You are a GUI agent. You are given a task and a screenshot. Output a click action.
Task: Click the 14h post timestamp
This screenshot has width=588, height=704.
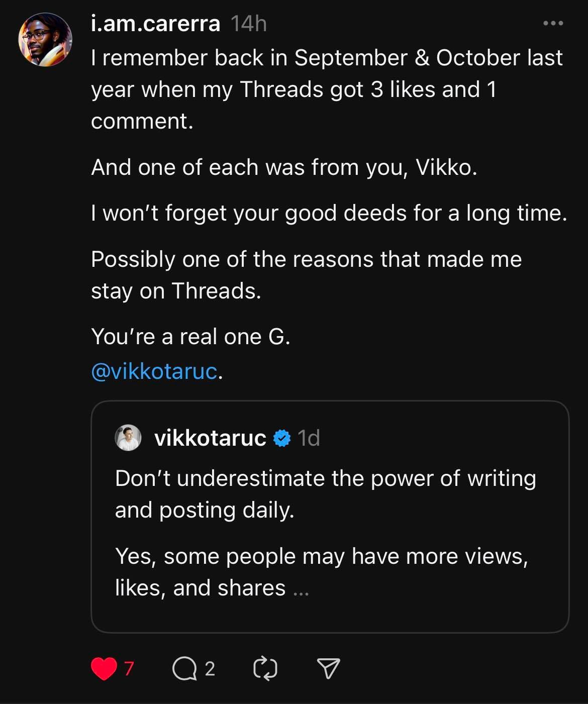(x=248, y=24)
